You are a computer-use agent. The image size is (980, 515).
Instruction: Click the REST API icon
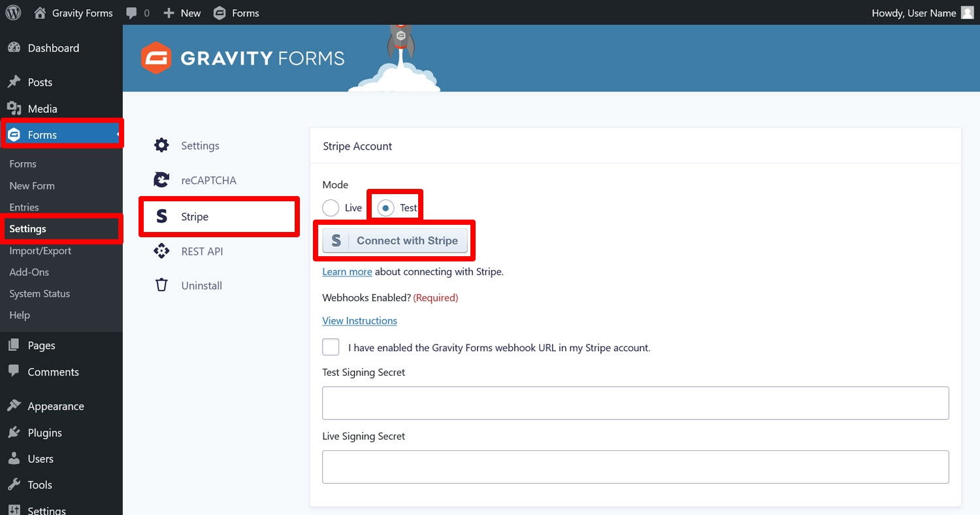pos(161,251)
